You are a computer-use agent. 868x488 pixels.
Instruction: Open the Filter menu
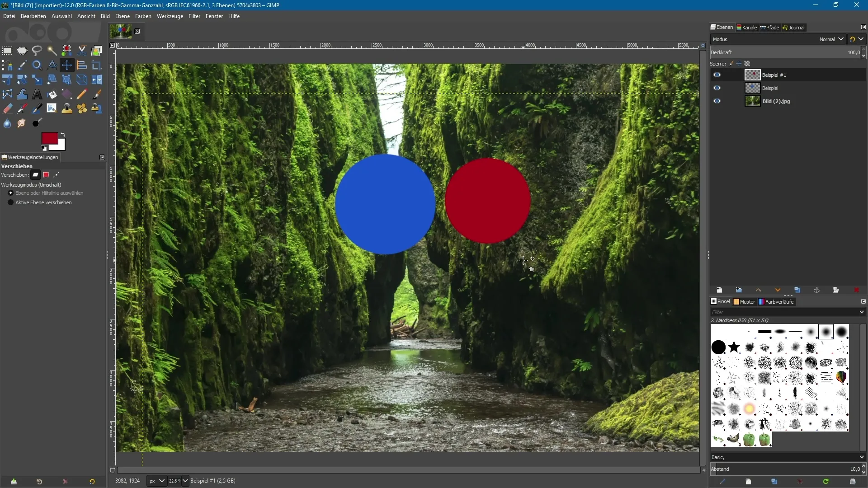(194, 16)
